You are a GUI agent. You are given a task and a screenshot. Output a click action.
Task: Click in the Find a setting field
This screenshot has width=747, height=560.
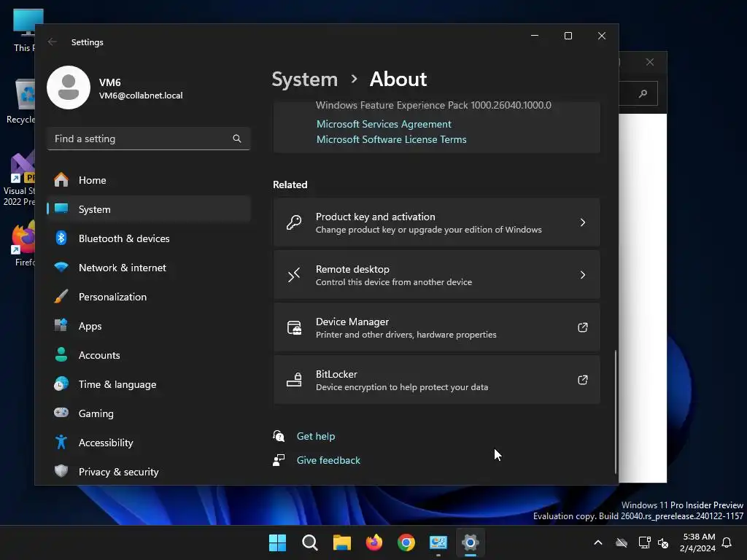[x=149, y=139]
